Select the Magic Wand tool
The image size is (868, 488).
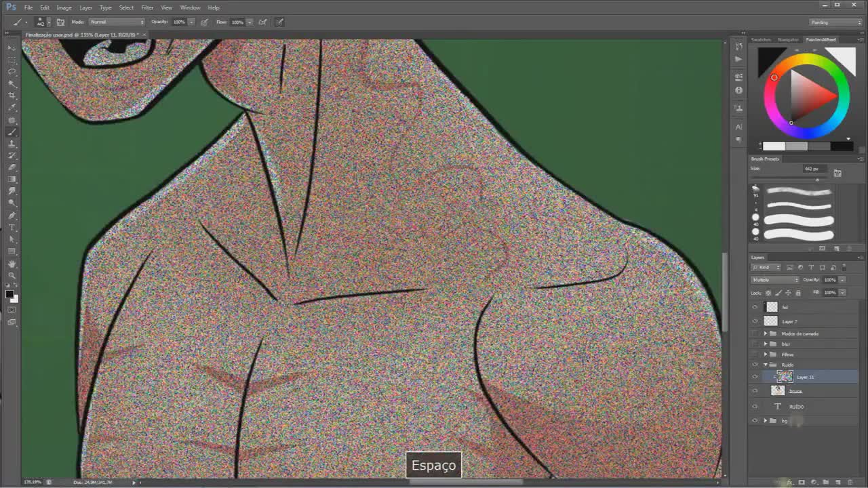12,84
